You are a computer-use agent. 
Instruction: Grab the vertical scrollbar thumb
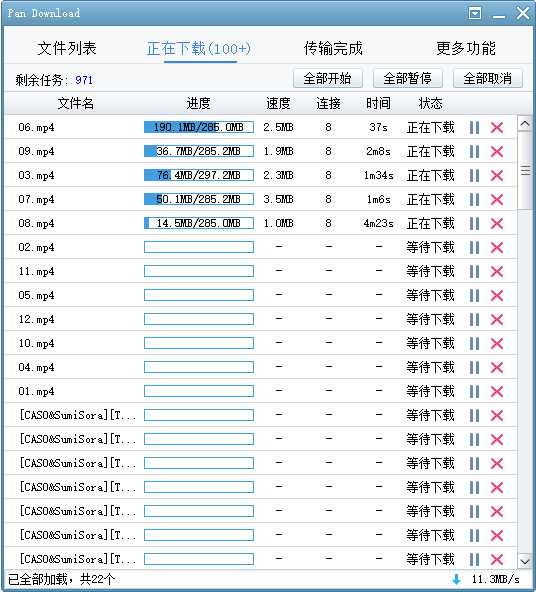(x=525, y=170)
